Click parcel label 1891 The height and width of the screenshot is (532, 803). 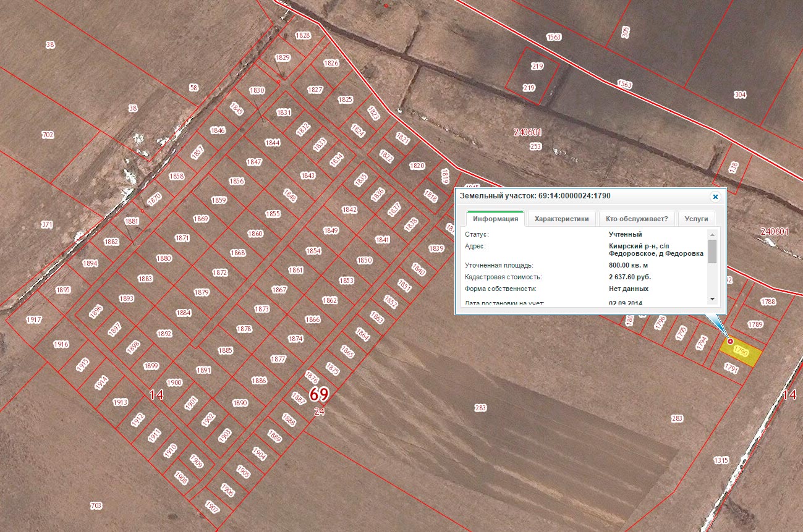pyautogui.click(x=203, y=370)
